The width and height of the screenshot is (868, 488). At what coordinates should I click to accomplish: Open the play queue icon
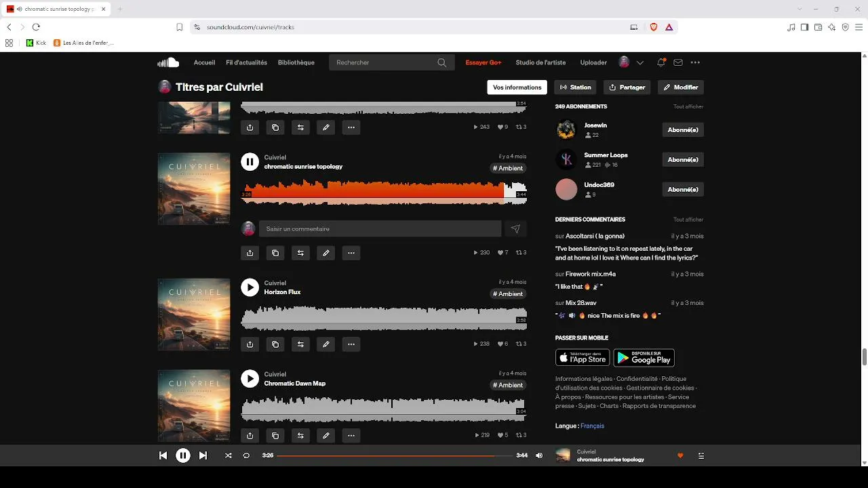tap(701, 456)
